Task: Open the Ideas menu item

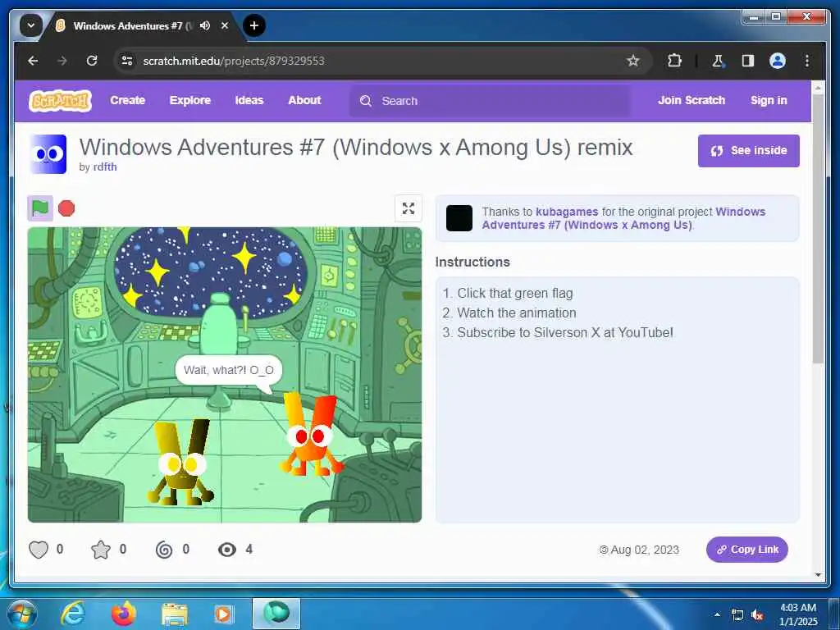Action: click(x=249, y=100)
